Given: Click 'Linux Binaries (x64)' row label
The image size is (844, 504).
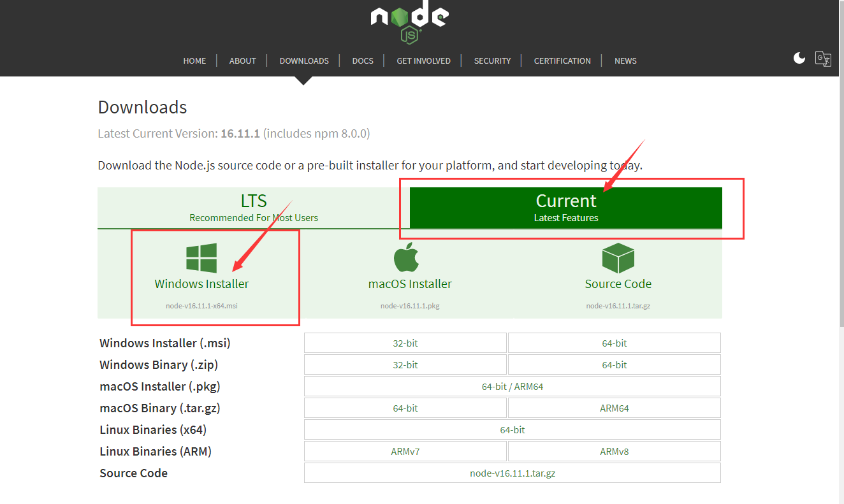Looking at the screenshot, I should (x=153, y=429).
